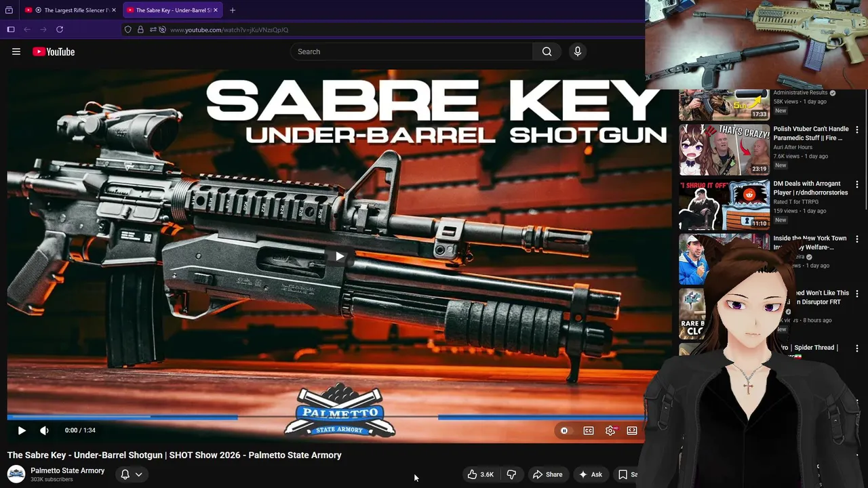The width and height of the screenshot is (868, 488).
Task: Switch to the 'The Largest Rifle Silencer' tab
Action: (x=71, y=10)
